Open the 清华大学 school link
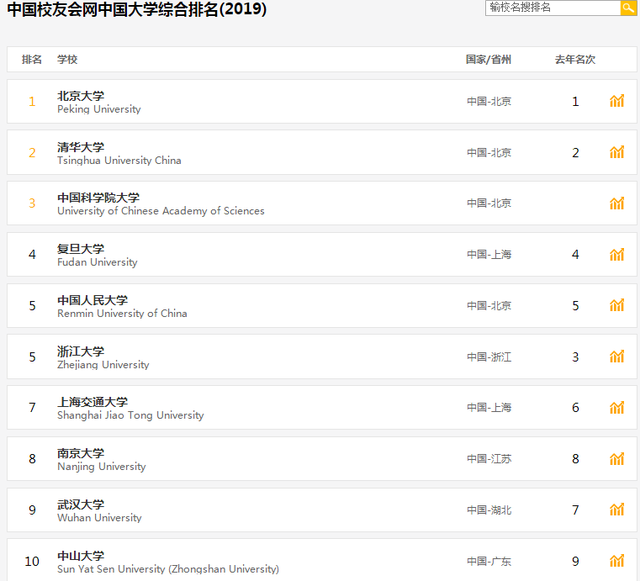Viewport: 640px width, 581px height. [x=81, y=147]
